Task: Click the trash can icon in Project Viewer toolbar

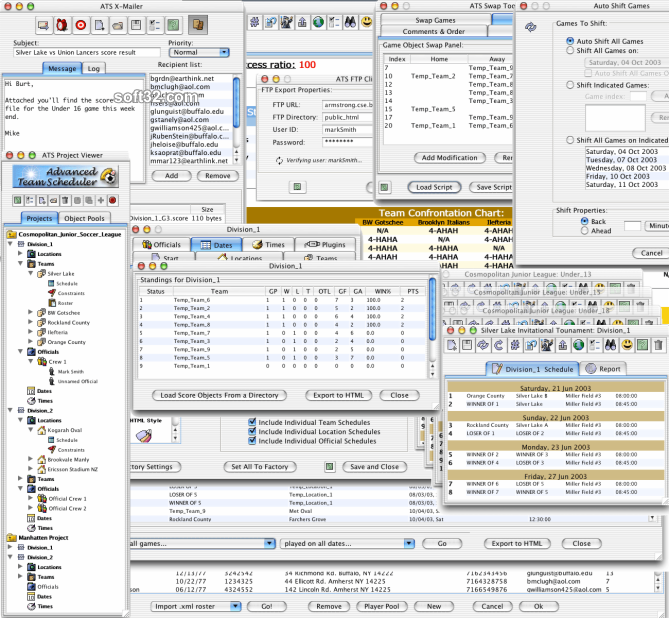Action: point(65,200)
